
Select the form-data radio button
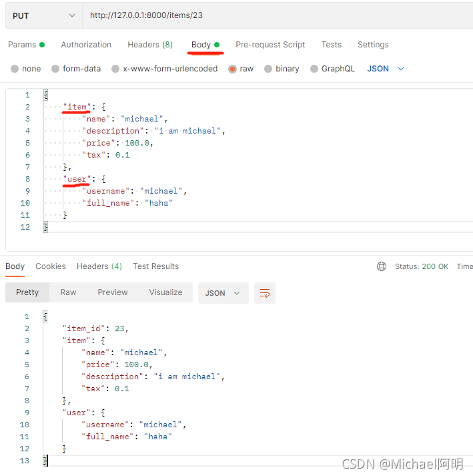(55, 69)
